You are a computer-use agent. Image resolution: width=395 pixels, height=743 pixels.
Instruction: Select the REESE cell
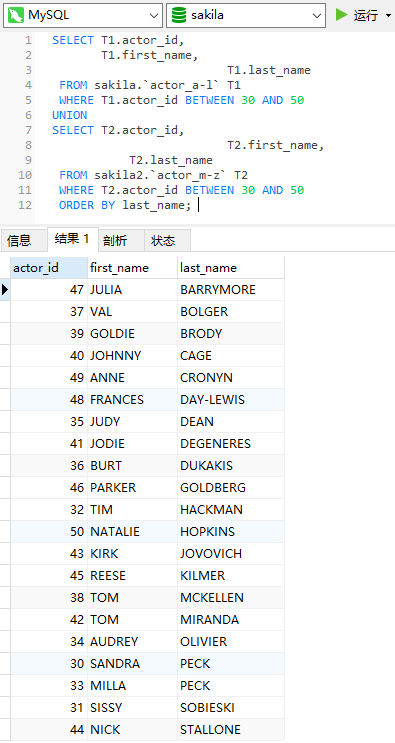(133, 575)
